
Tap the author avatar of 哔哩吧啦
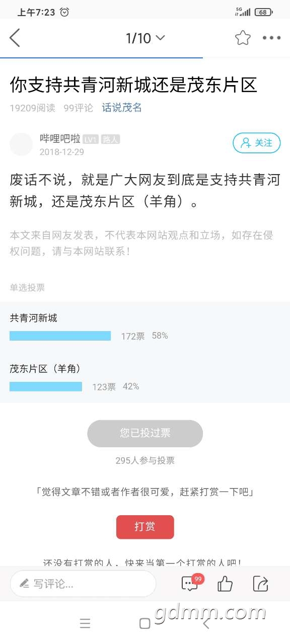click(x=21, y=144)
